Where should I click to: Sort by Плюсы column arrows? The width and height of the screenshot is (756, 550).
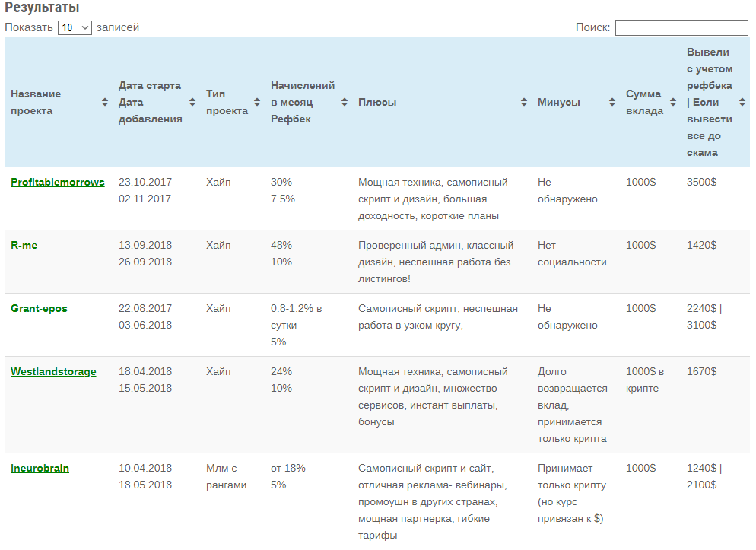524,102
